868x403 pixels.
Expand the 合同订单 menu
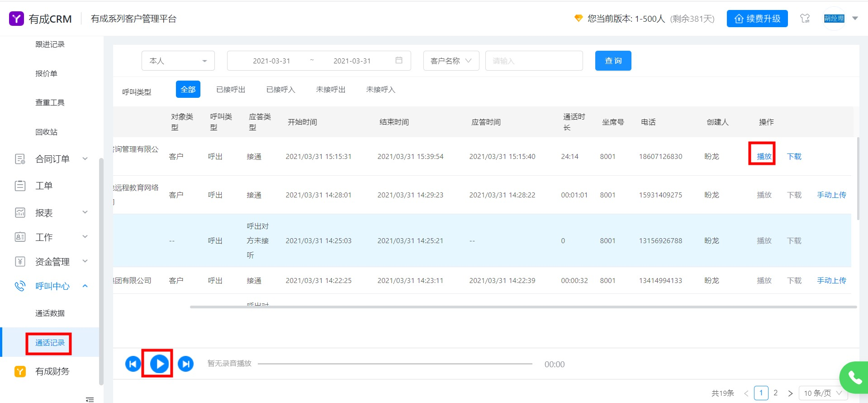point(85,158)
